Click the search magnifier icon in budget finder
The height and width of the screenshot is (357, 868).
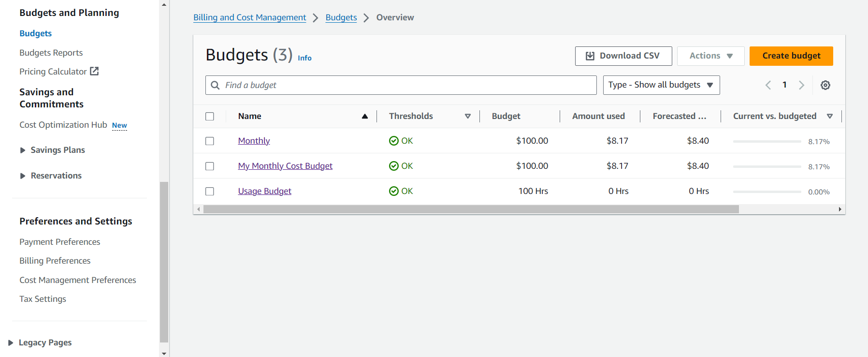215,85
